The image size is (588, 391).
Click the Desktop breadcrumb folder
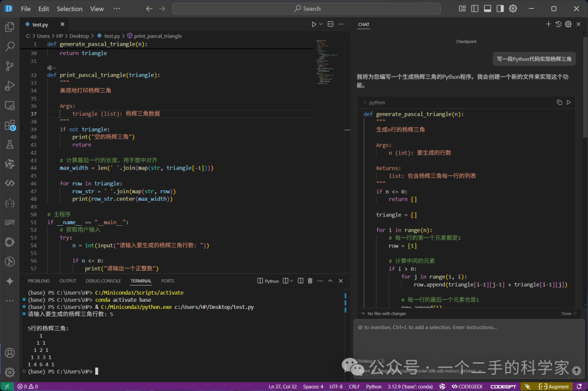(x=79, y=36)
